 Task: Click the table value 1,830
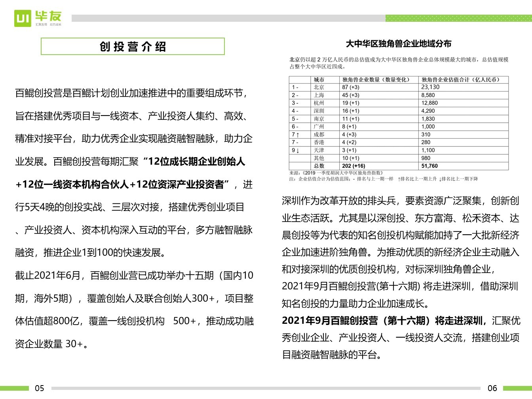(x=428, y=119)
